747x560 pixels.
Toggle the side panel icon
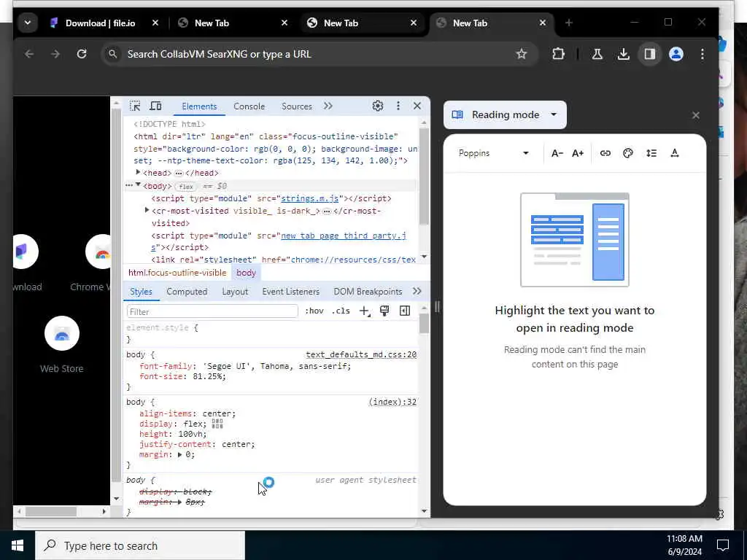tap(650, 54)
